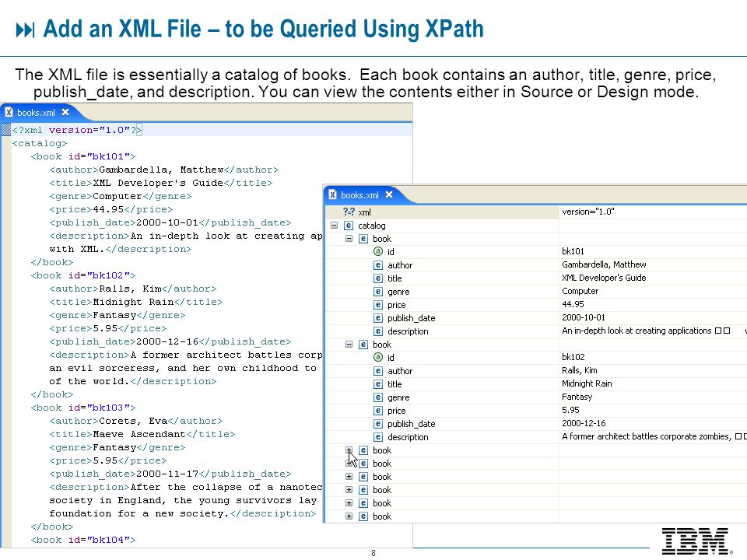Viewport: 747px width, 560px height.
Task: Select the design view books.xml tab label
Action: (x=359, y=195)
